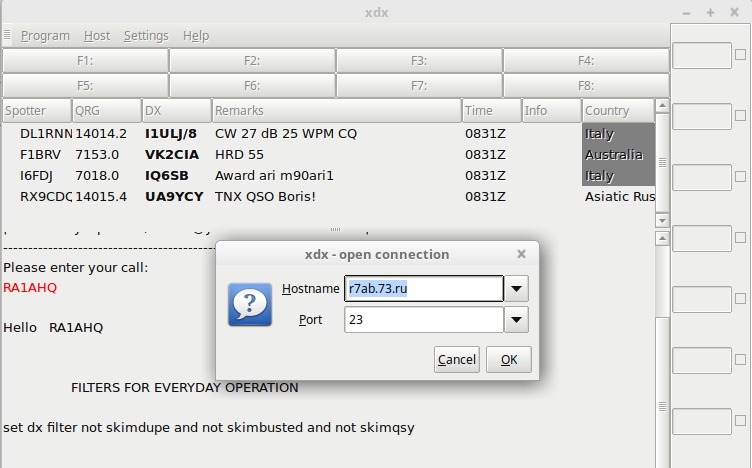The width and height of the screenshot is (752, 468).
Task: Open the Host menu
Action: (97, 36)
